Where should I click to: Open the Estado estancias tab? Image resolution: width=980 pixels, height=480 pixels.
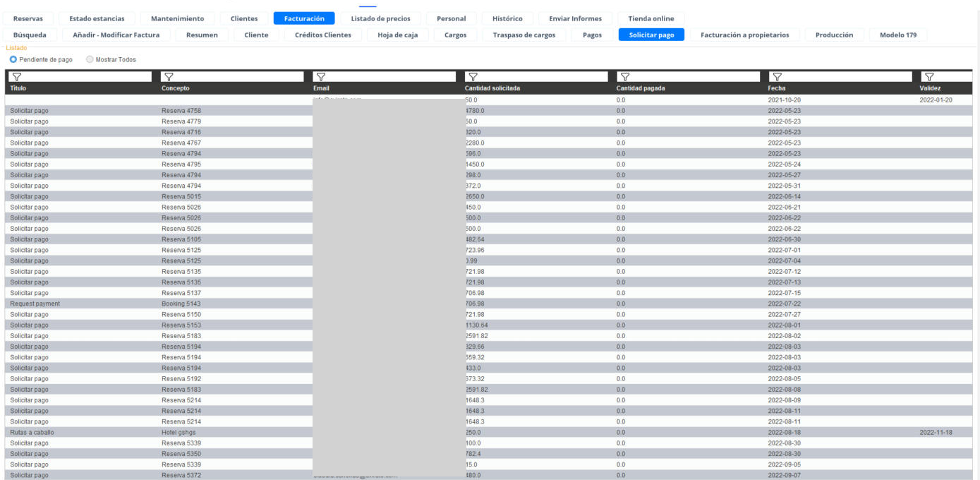pyautogui.click(x=97, y=18)
